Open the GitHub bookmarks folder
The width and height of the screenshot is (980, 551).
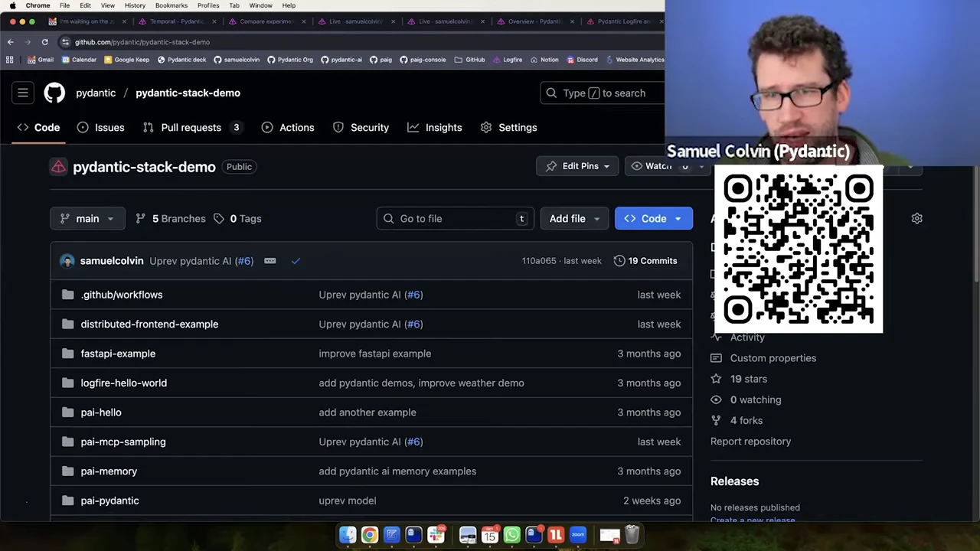[469, 60]
